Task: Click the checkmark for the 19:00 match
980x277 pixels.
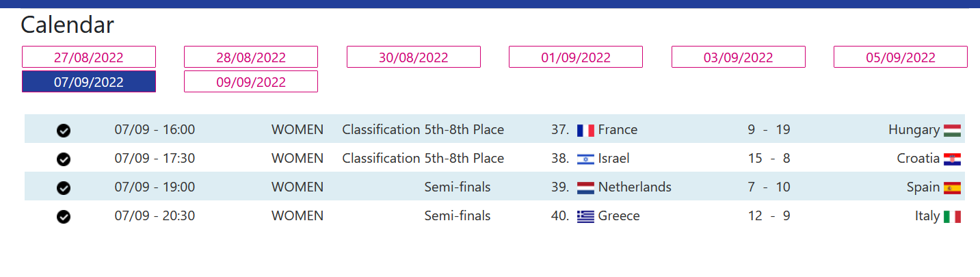Action: coord(64,188)
